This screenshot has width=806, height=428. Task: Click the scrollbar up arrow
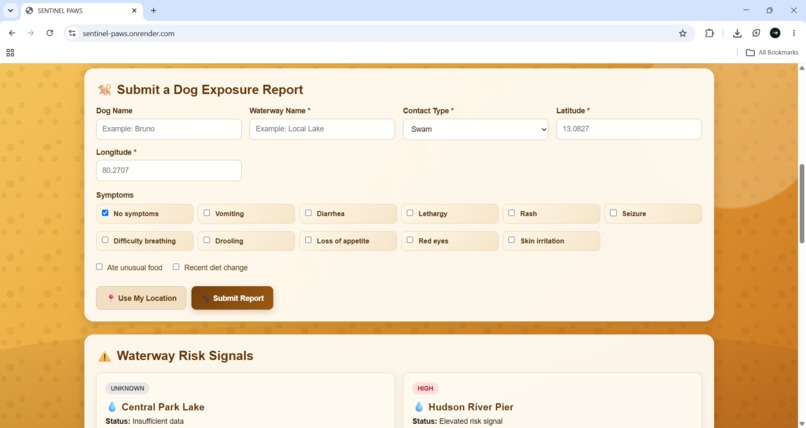pos(801,68)
